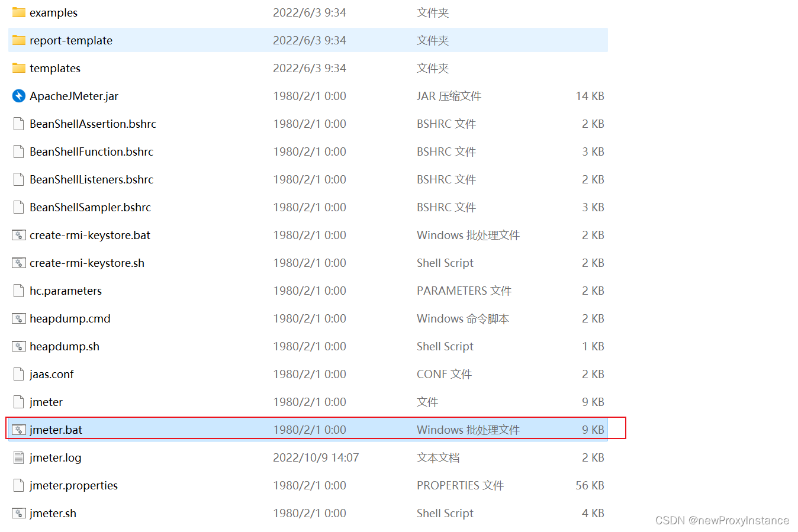
Task: Click the ApacheJMeter.jar file icon
Action: click(x=19, y=96)
